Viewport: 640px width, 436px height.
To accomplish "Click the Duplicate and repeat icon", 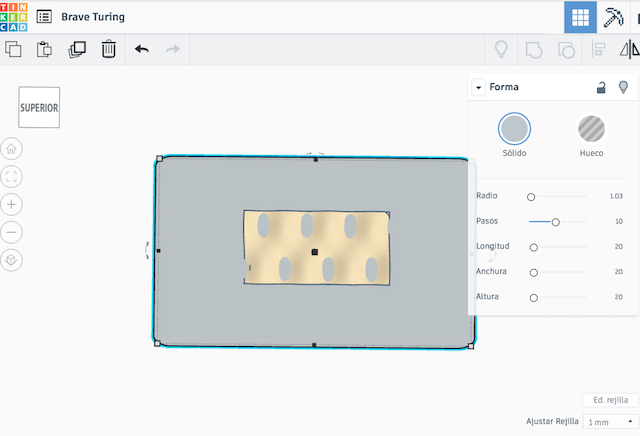I will (77, 49).
